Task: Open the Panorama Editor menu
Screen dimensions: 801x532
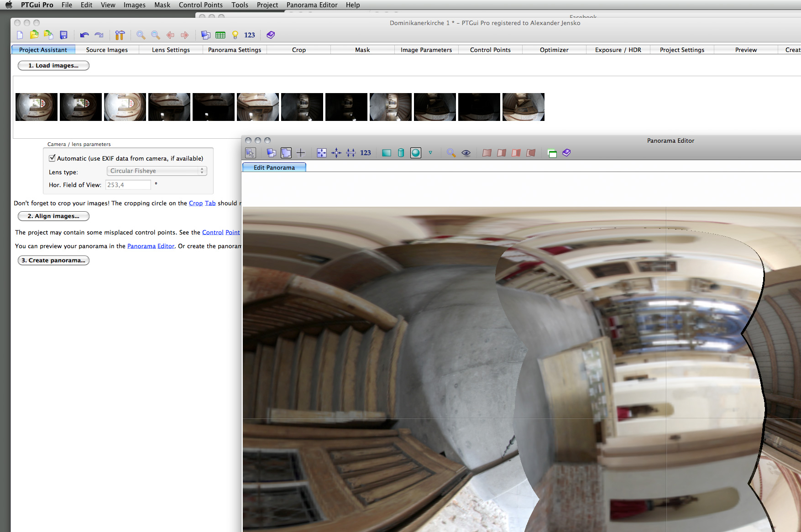Action: coord(312,5)
